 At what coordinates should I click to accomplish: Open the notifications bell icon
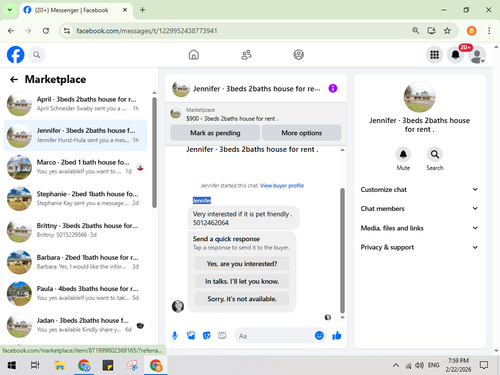[455, 55]
